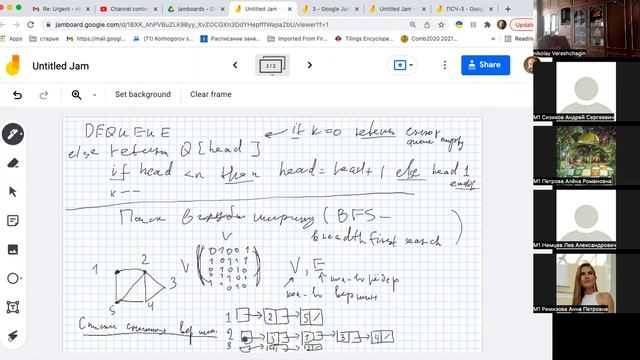The width and height of the screenshot is (640, 360).
Task: Open the Chrome profile avatar
Action: [x=501, y=24]
